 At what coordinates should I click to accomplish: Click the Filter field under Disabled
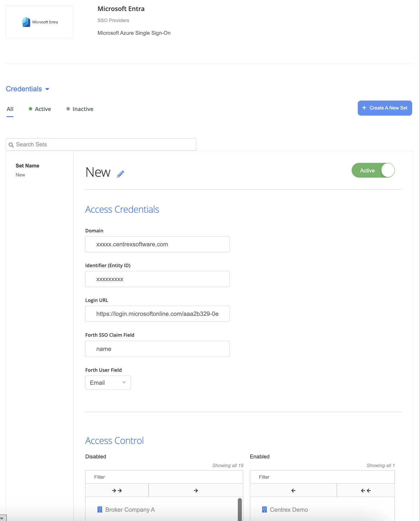coord(164,477)
